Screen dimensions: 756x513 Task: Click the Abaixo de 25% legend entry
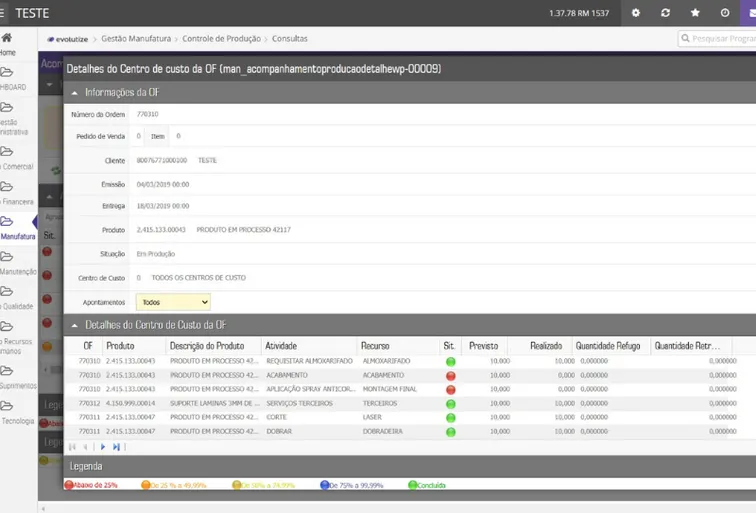click(x=91, y=485)
